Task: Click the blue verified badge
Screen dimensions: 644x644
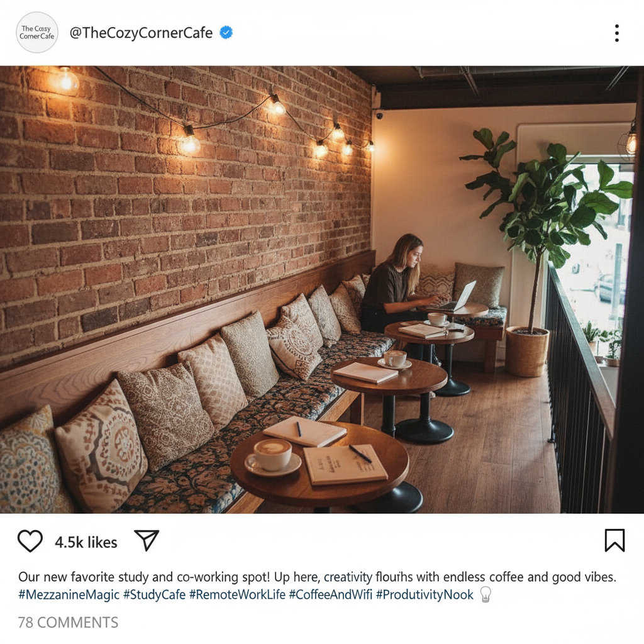Action: coord(226,32)
